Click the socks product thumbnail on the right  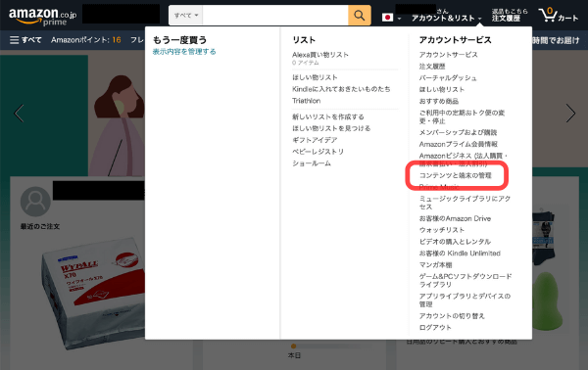coord(543,238)
